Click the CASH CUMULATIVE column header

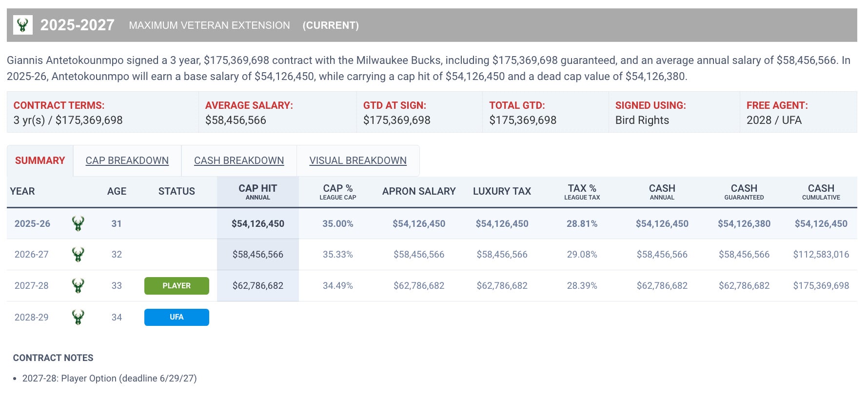tap(821, 192)
